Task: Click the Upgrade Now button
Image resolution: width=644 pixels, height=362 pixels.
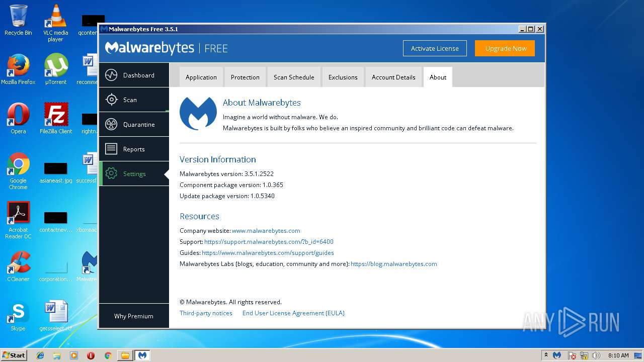Action: 506,48
